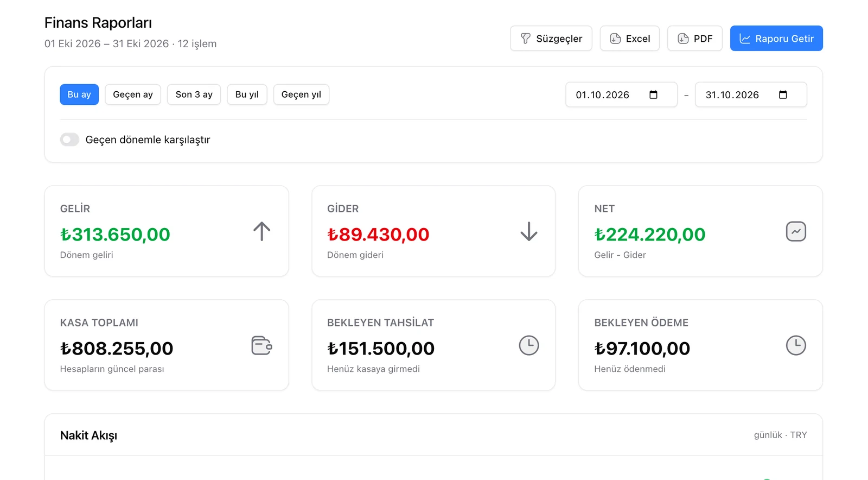868x480 pixels.
Task: Select the Bu ay period tab
Action: click(79, 94)
